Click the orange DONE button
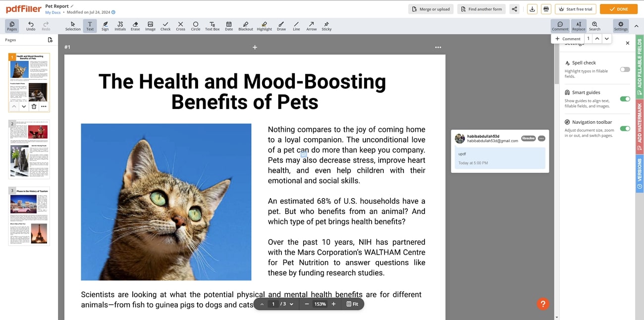The image size is (644, 320). point(618,8)
